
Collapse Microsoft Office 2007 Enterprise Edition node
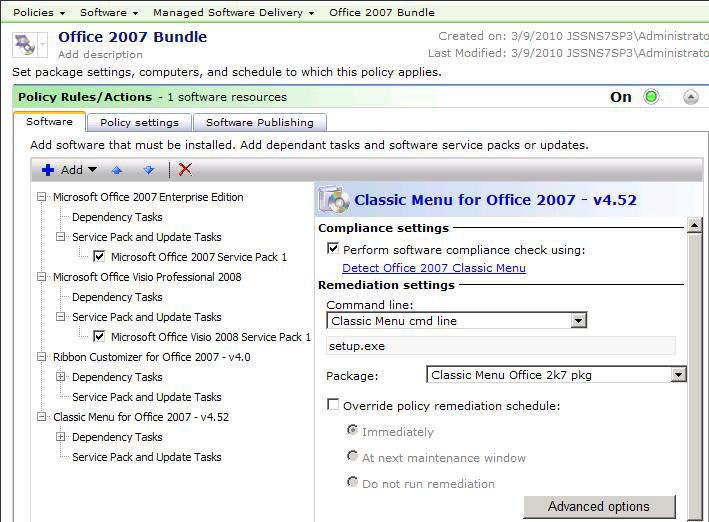click(x=42, y=197)
